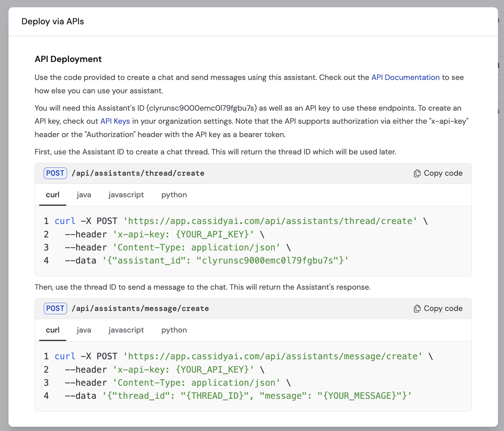The width and height of the screenshot is (504, 431).
Task: Click the copy icon in the lower code block
Action: 417,308
